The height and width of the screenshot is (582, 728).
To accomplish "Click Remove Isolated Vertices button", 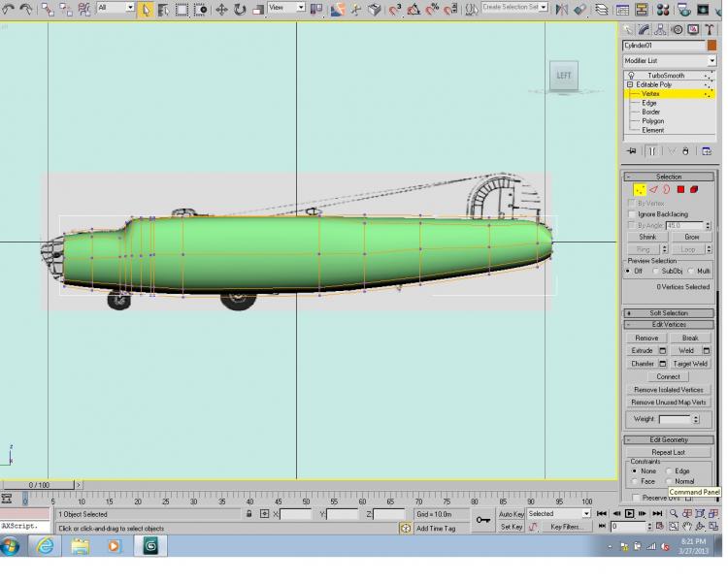I will tap(669, 390).
